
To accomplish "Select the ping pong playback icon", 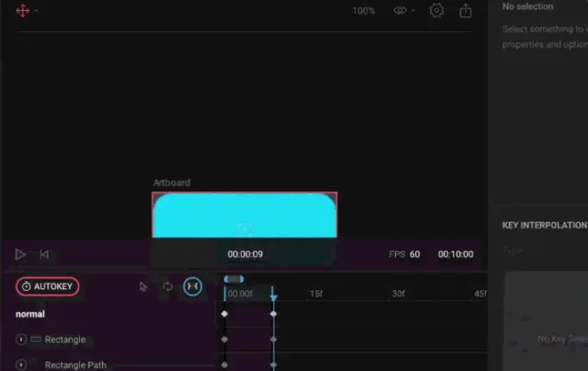I will (192, 287).
